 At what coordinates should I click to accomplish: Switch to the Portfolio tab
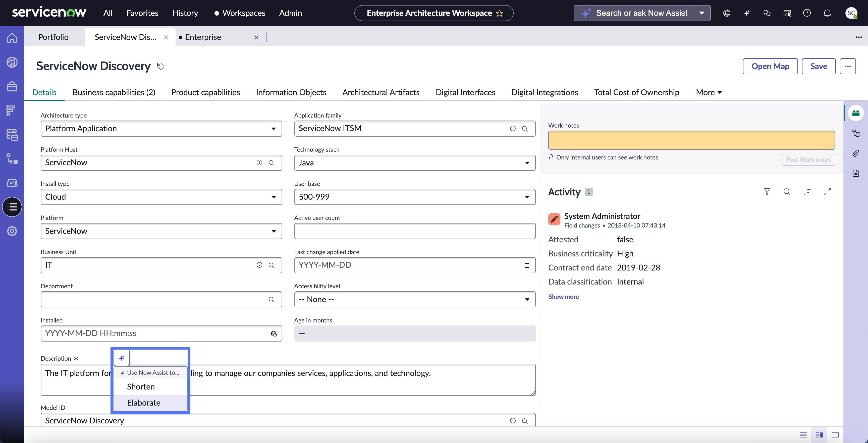pyautogui.click(x=53, y=37)
